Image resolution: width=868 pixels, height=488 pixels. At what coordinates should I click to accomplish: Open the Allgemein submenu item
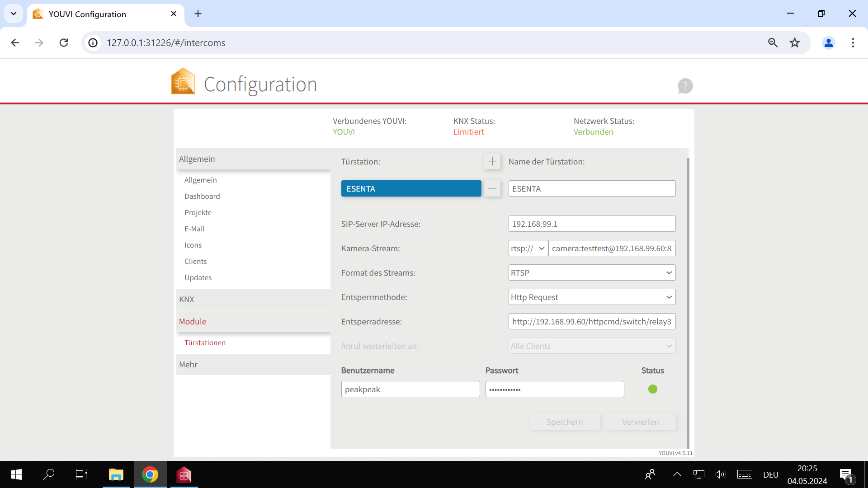pyautogui.click(x=200, y=180)
